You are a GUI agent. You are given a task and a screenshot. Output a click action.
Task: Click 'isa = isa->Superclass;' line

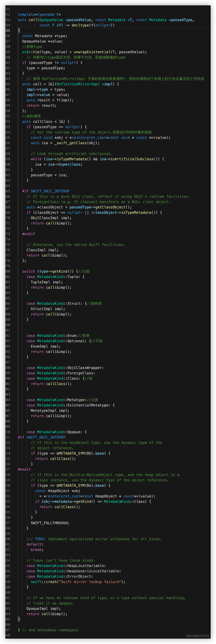tap(59, 165)
